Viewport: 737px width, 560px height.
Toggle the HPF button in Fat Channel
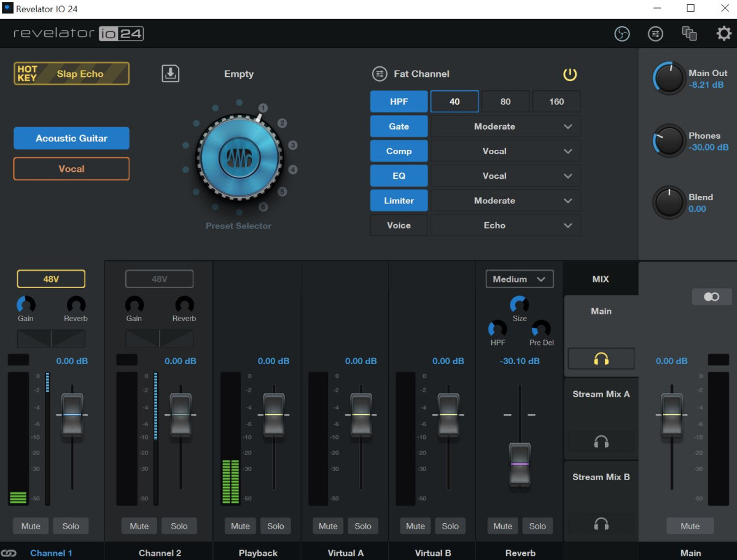coord(399,102)
